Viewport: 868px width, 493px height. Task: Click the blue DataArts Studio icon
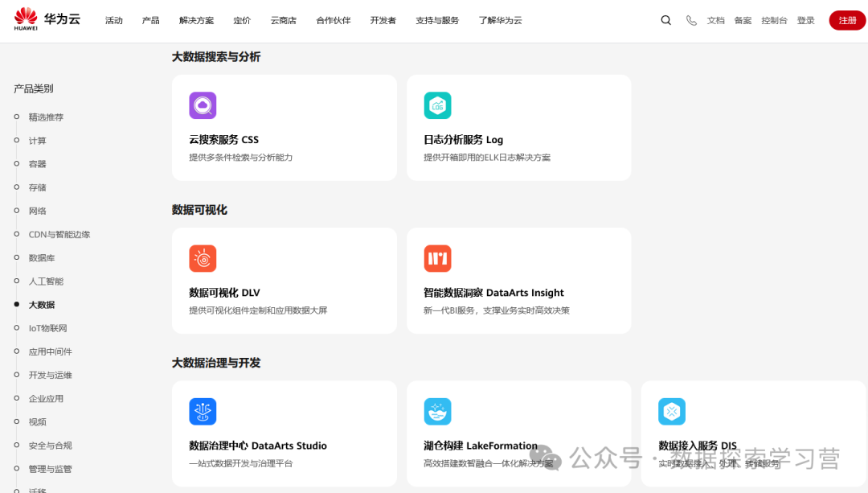pyautogui.click(x=203, y=411)
